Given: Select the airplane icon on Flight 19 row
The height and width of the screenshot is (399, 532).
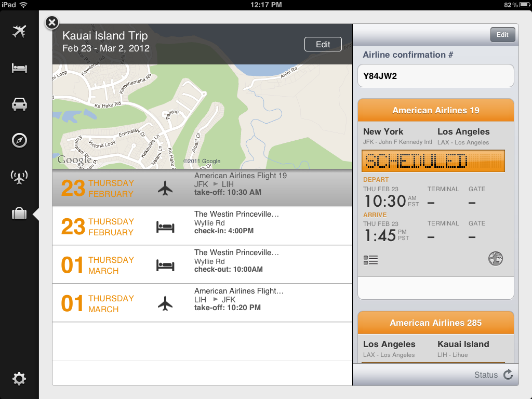Looking at the screenshot, I should coord(165,188).
